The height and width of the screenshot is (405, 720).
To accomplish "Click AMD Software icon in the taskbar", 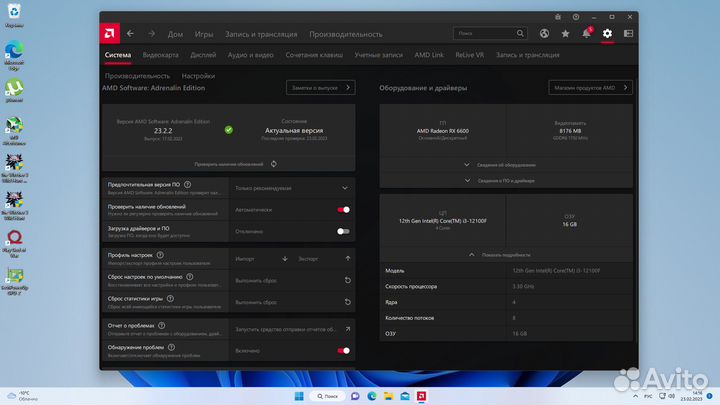I will 422,396.
